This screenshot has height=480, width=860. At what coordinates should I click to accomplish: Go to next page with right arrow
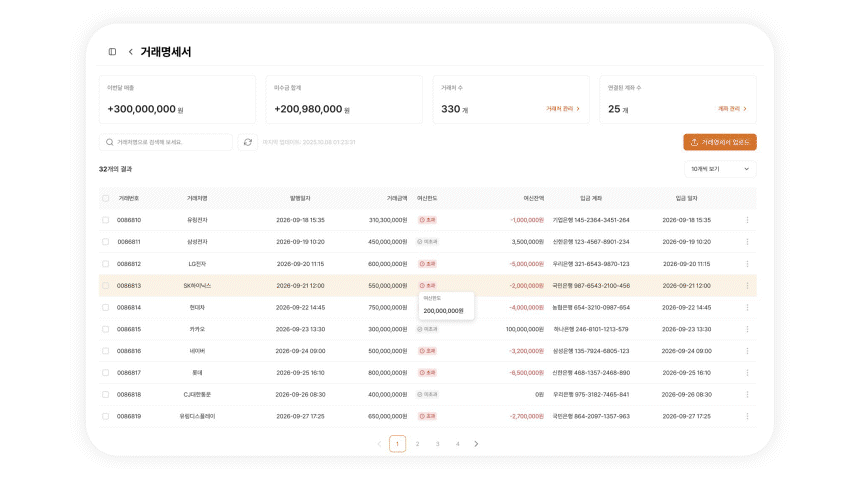pos(476,444)
